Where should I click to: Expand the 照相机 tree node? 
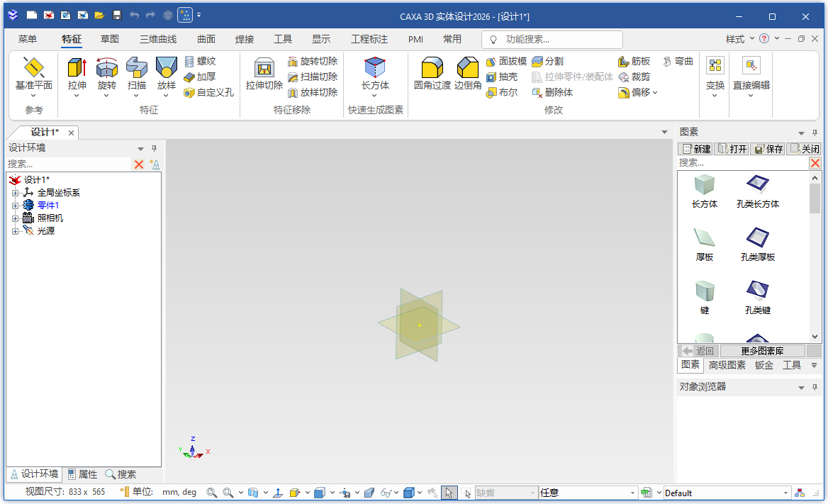tap(16, 218)
